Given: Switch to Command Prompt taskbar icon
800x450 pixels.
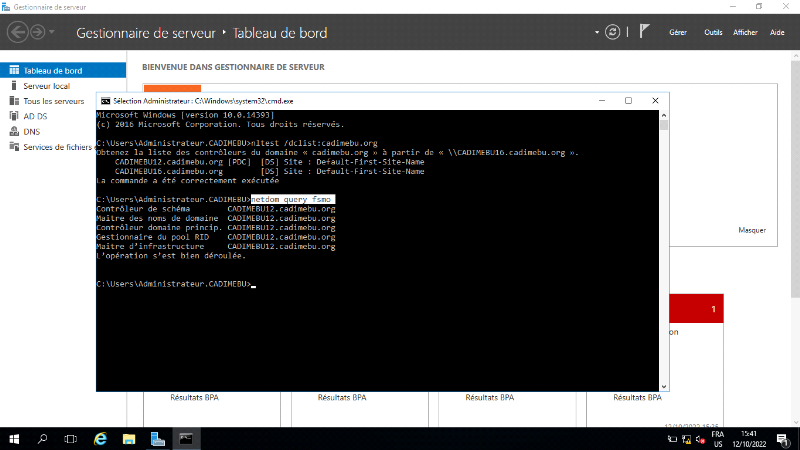Looking at the screenshot, I should pos(186,439).
